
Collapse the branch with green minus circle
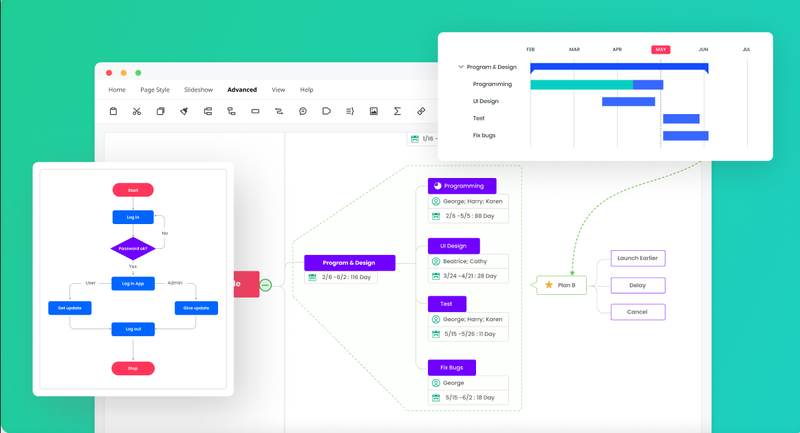pos(265,285)
